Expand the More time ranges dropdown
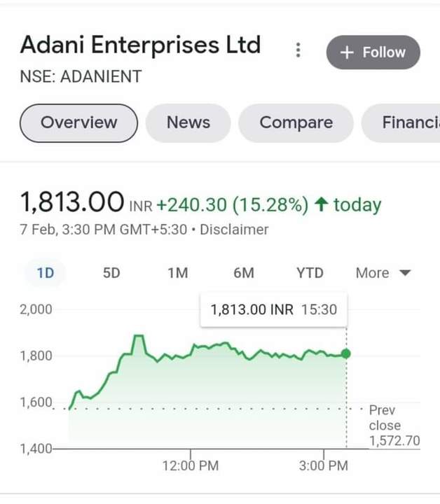Viewport: 440px width, 504px height. pos(383,273)
